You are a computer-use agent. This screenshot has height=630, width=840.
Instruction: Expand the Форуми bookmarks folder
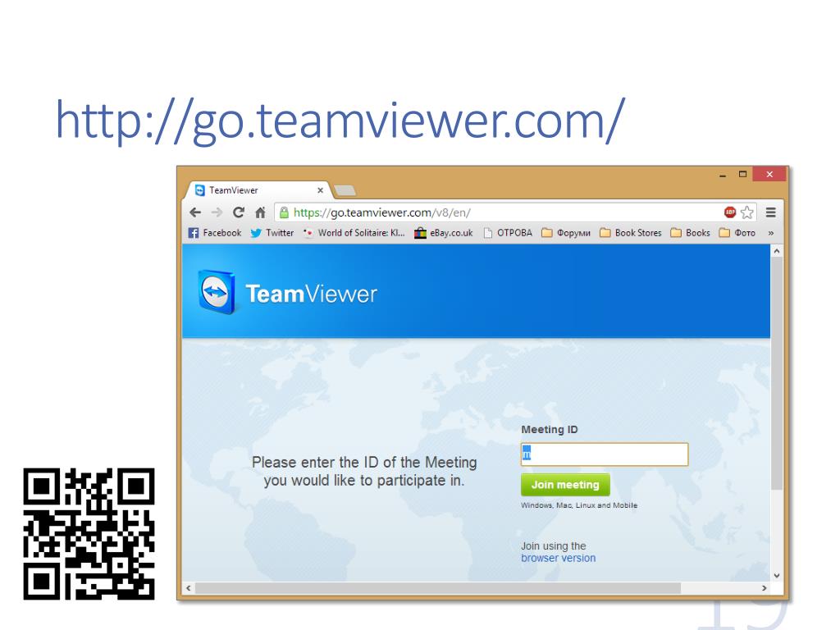[566, 233]
